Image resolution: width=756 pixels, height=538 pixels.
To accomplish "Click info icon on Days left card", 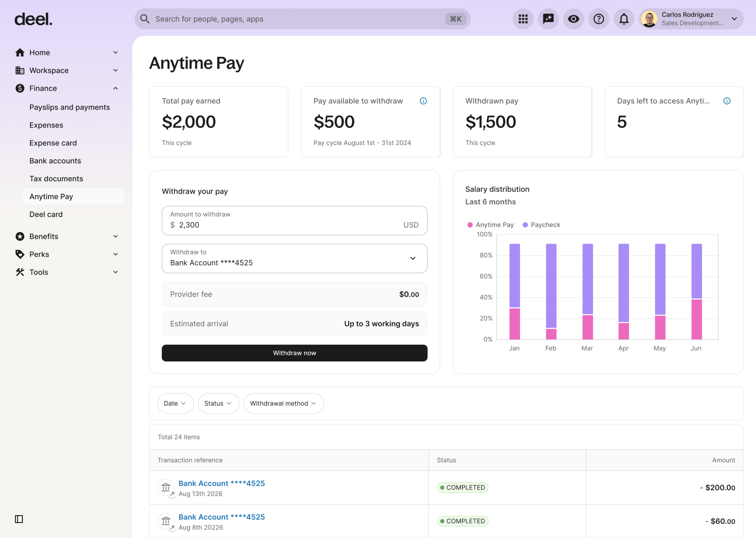I will (x=727, y=101).
